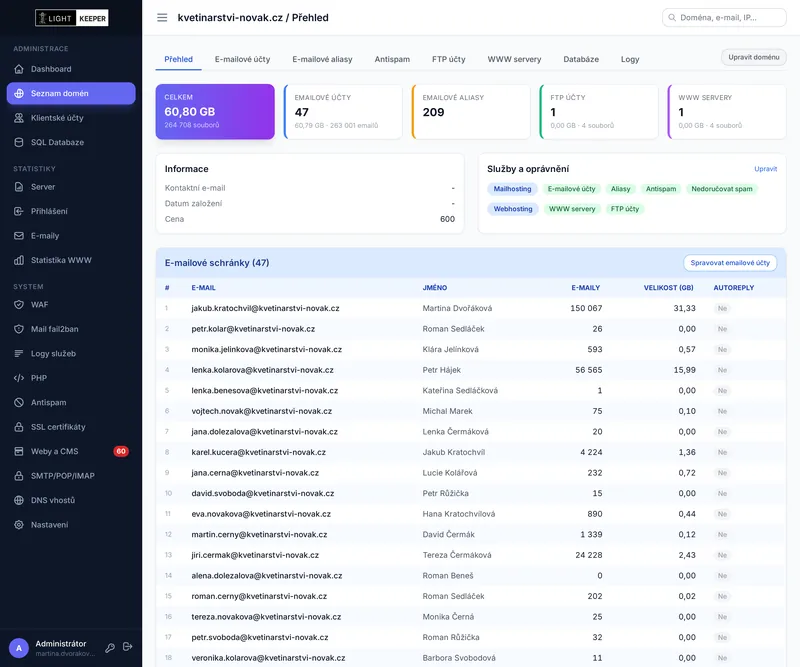Click the Nedoručovat spam tag
Image resolution: width=800 pixels, height=667 pixels.
(x=722, y=189)
